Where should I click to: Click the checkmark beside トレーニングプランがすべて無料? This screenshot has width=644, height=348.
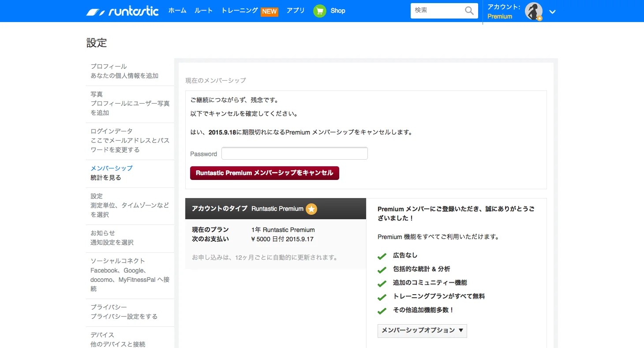point(382,297)
